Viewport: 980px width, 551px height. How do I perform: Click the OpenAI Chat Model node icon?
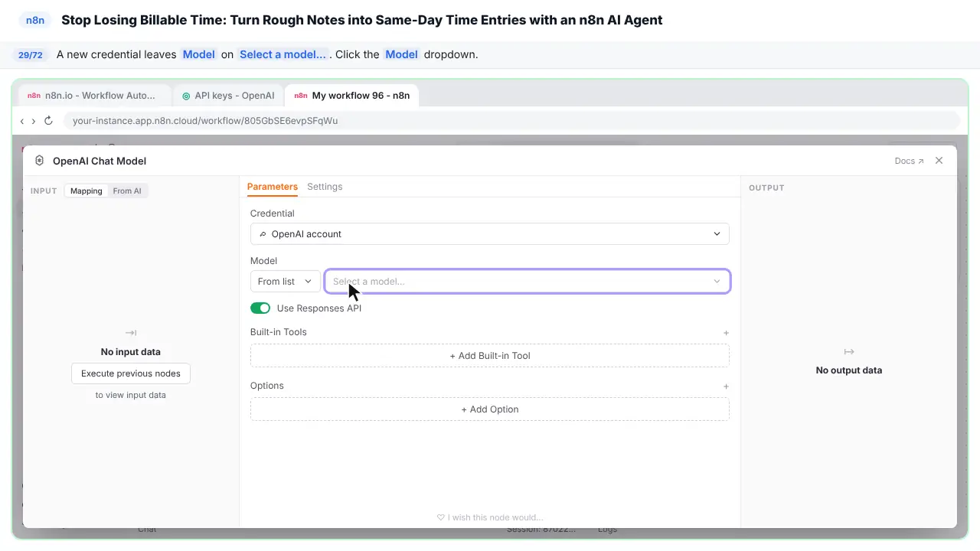(39, 161)
